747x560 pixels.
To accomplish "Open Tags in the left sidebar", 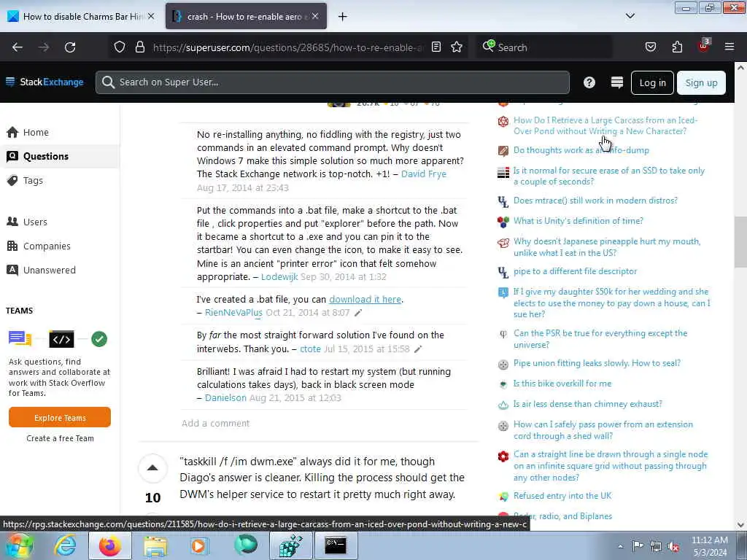I will (33, 181).
